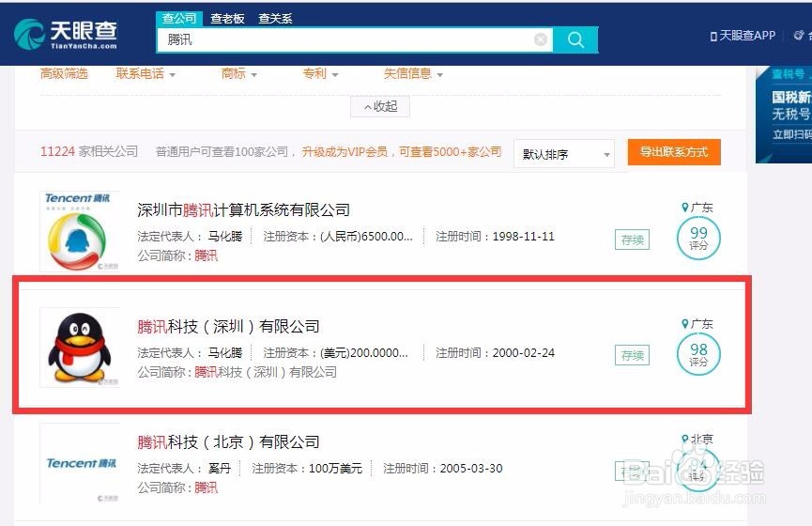812x526 pixels.
Task: Open the 天眼查APP phone link
Action: click(x=743, y=36)
